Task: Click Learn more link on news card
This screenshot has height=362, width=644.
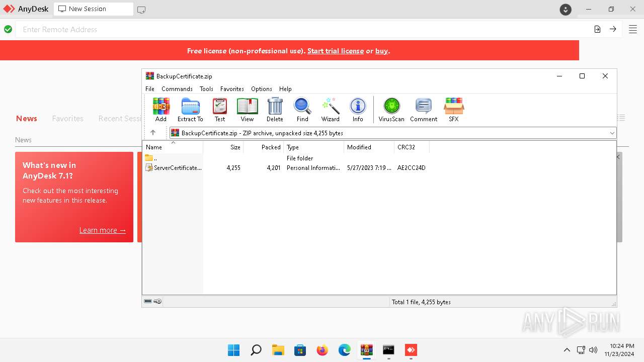Action: click(x=103, y=230)
